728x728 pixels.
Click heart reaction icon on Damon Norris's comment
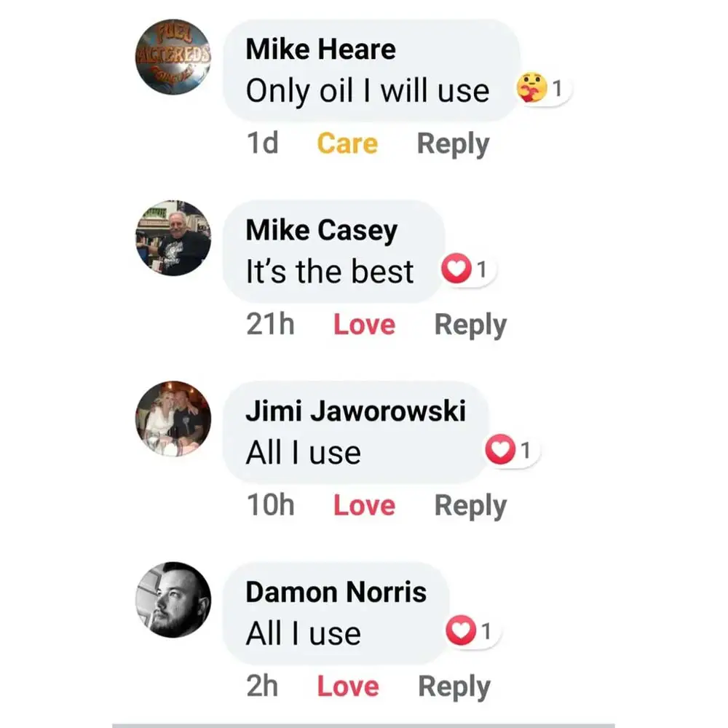(x=460, y=631)
